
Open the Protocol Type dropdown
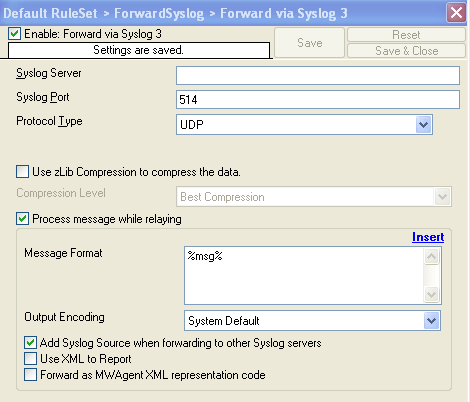(x=304, y=125)
